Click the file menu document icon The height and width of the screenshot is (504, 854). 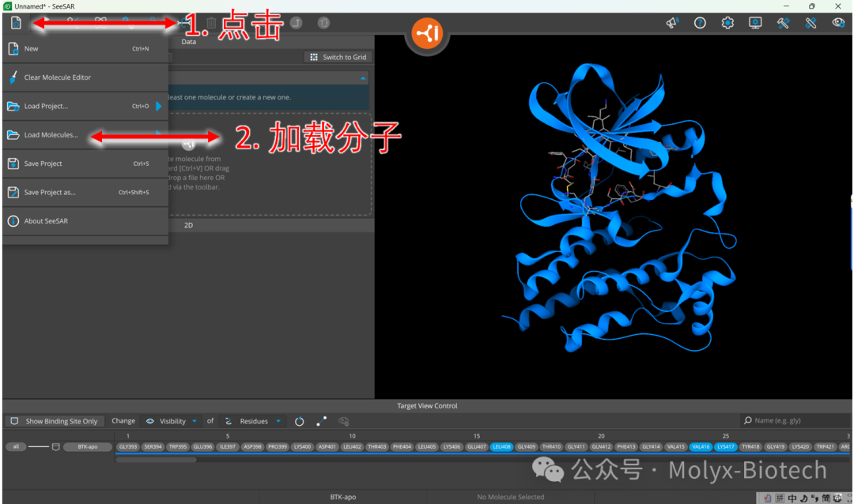(16, 23)
